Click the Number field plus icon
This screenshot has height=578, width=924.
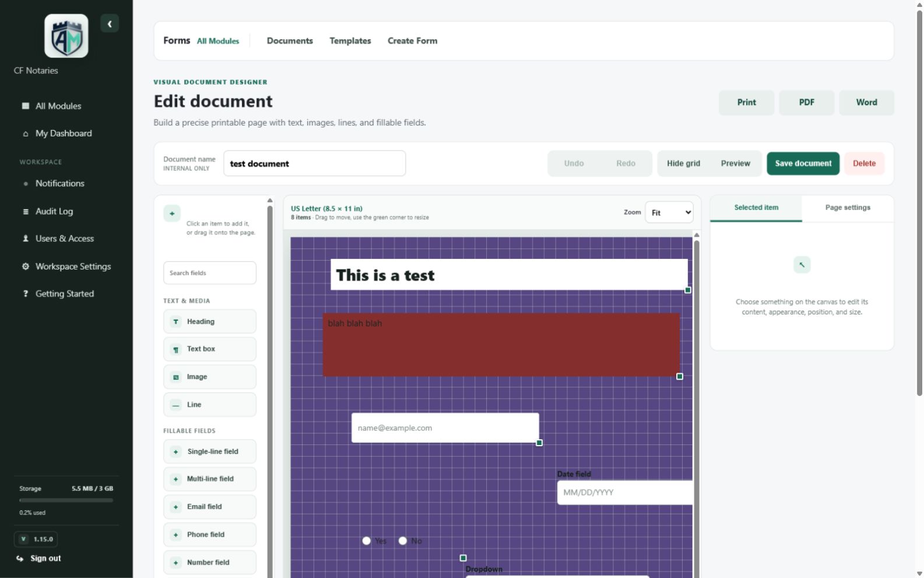175,563
